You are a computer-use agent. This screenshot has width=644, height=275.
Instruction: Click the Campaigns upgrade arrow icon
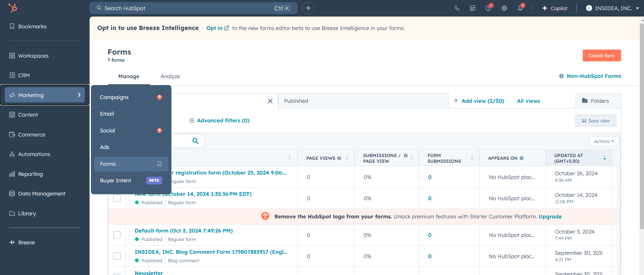(x=160, y=97)
